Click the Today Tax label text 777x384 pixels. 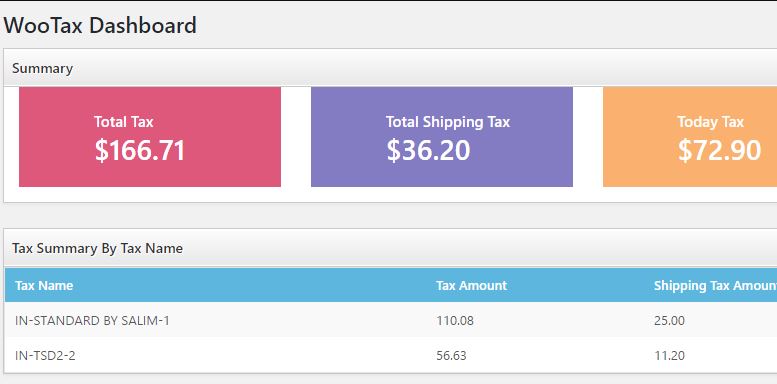tap(711, 122)
